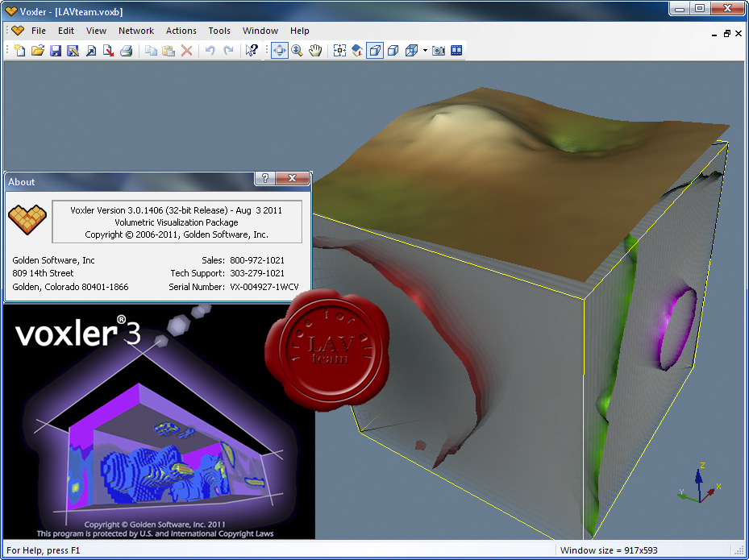Screen dimensions: 749x560
Task: Minimize the inner document window
Action: [x=714, y=34]
